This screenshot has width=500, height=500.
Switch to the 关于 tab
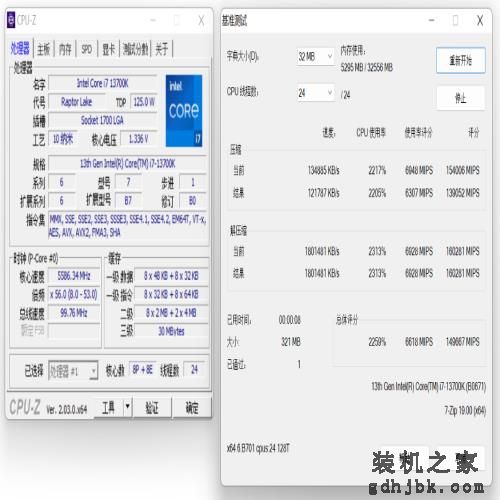(162, 49)
